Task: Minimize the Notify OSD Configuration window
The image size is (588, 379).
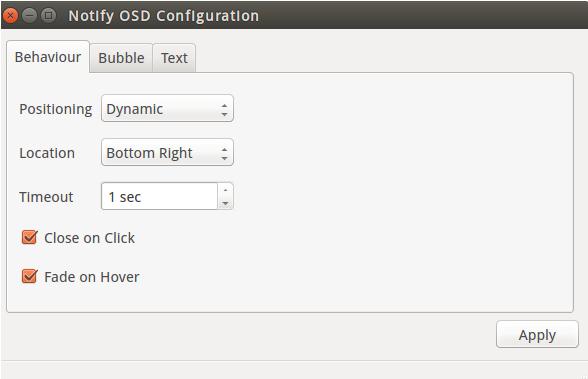Action: (x=29, y=15)
